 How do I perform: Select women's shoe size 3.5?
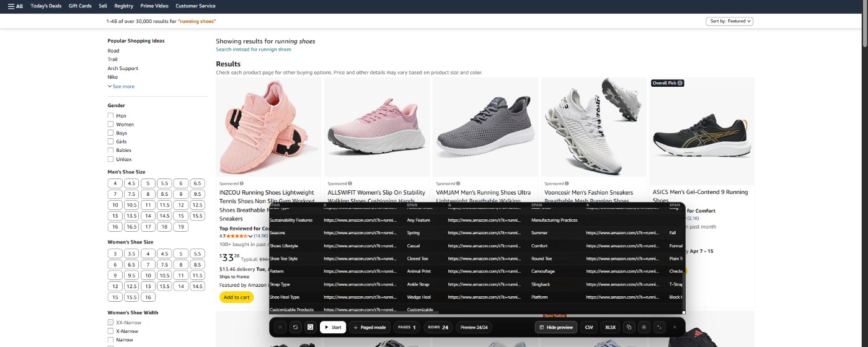tap(131, 254)
